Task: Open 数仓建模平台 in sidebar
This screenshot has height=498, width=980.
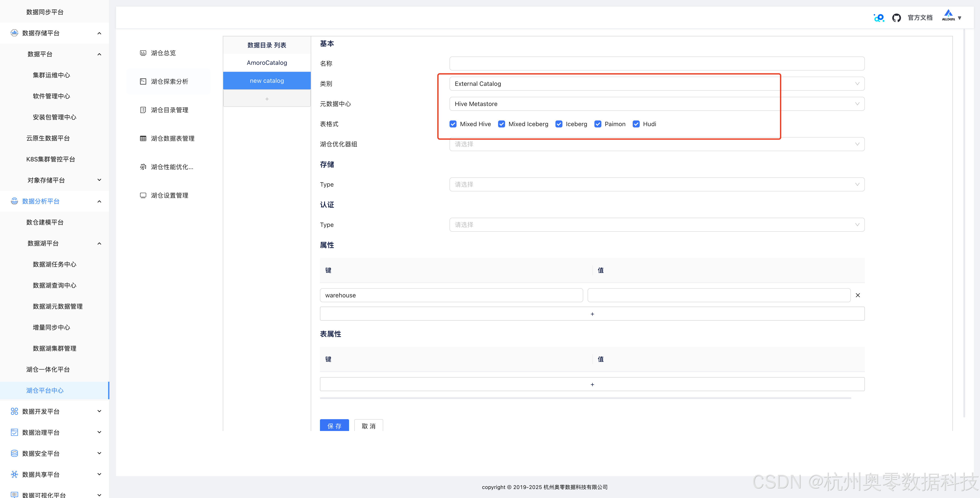Action: pos(45,222)
